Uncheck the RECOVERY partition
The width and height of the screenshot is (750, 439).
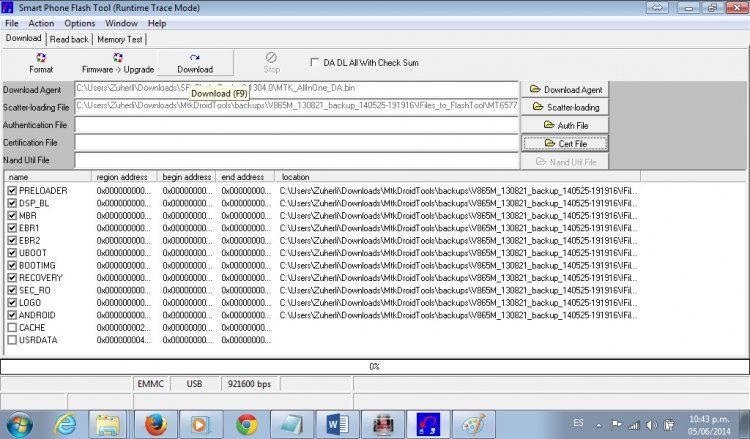tap(12, 277)
